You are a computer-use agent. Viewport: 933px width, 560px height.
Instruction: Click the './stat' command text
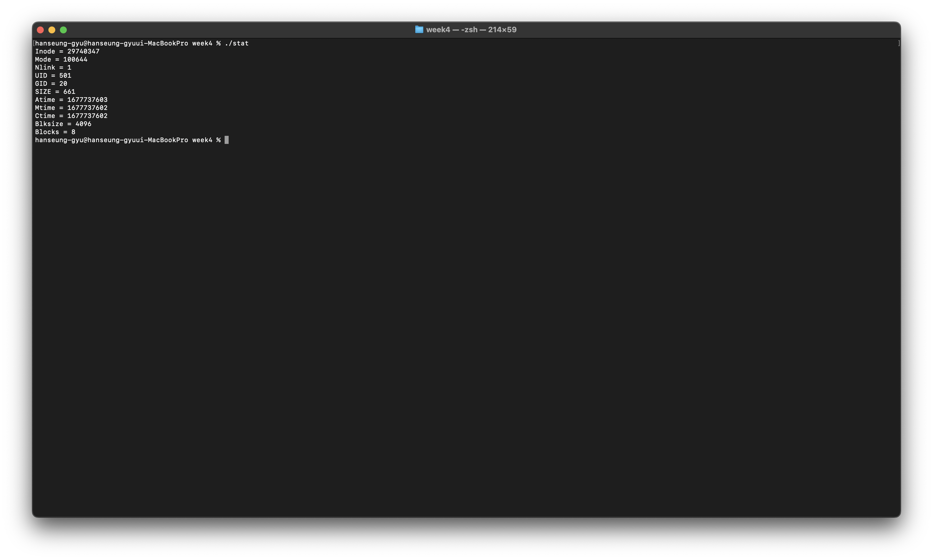(x=236, y=43)
